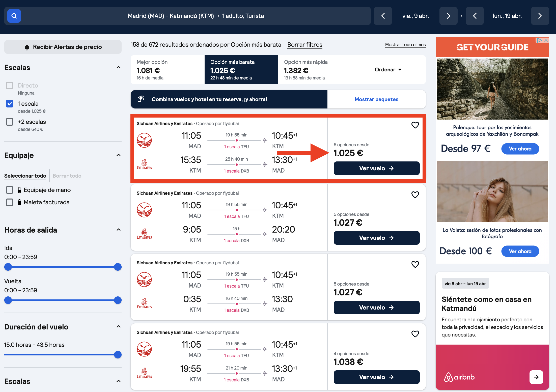
Task: Select the Opción más rápida tab
Action: 315,70
